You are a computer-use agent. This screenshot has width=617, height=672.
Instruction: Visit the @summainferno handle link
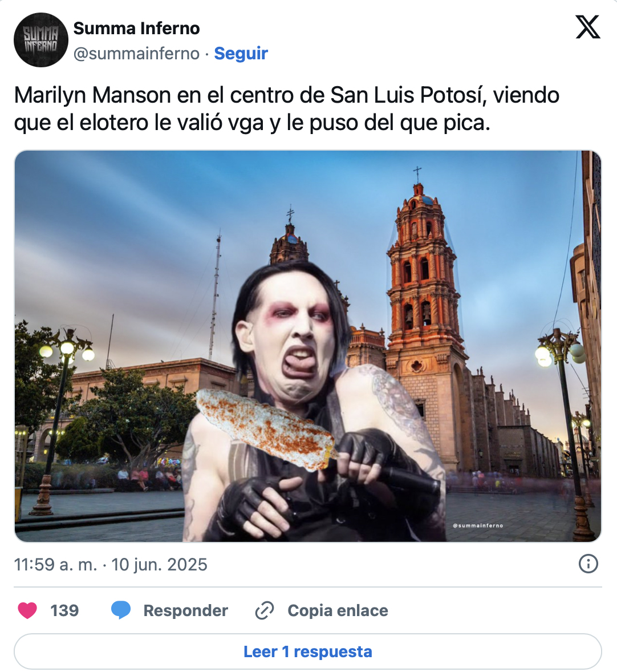point(137,54)
